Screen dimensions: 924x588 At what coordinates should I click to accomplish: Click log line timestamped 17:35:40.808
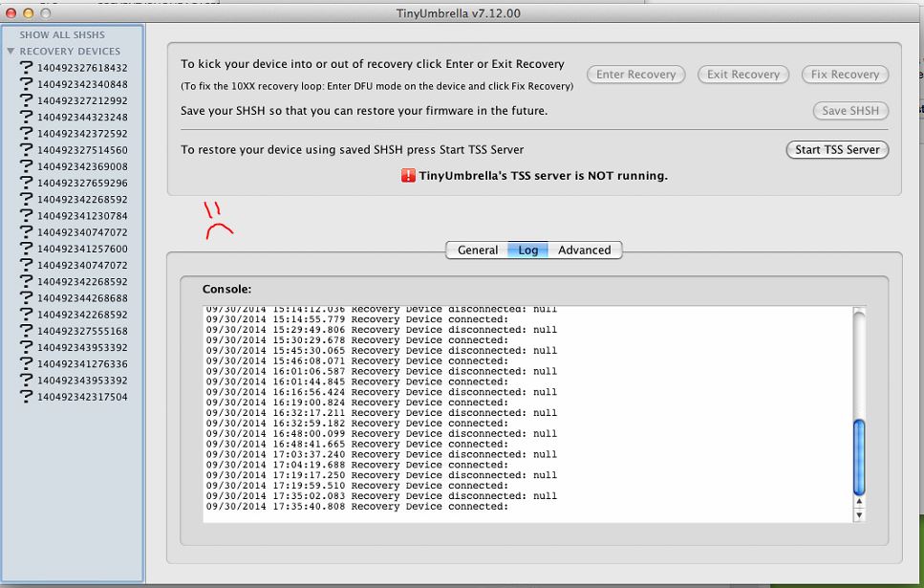click(x=357, y=507)
